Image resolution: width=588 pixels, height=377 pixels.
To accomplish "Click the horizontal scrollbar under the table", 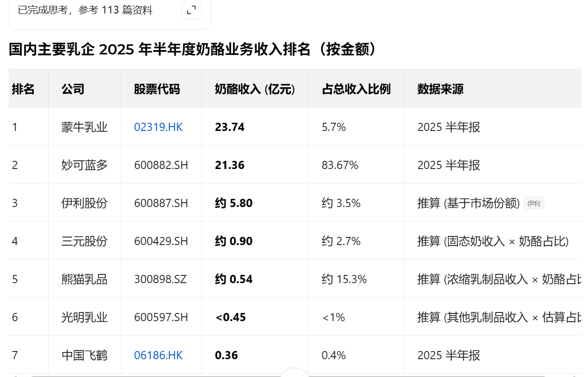I will pos(289,376).
